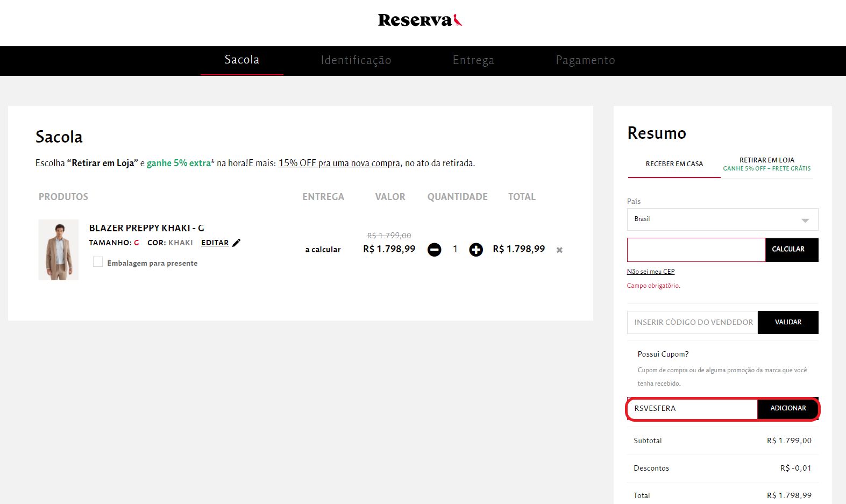This screenshot has width=846, height=504.
Task: Go to the Entrega step
Action: pyautogui.click(x=473, y=60)
